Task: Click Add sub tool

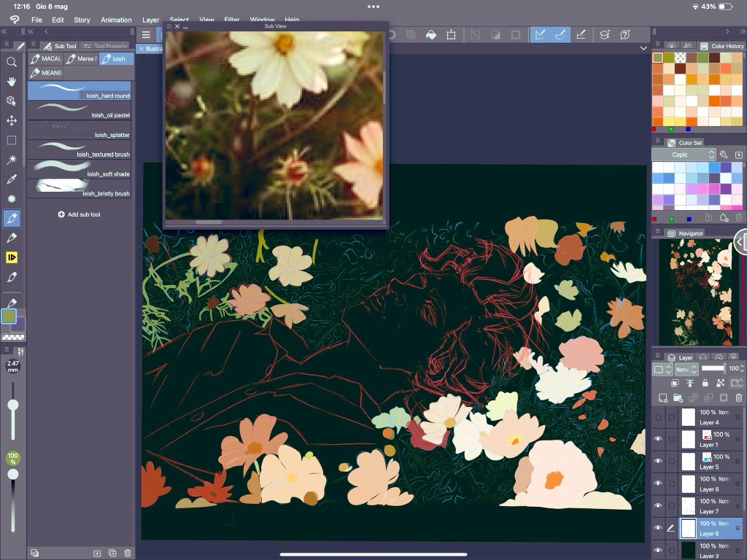Action: click(x=80, y=214)
